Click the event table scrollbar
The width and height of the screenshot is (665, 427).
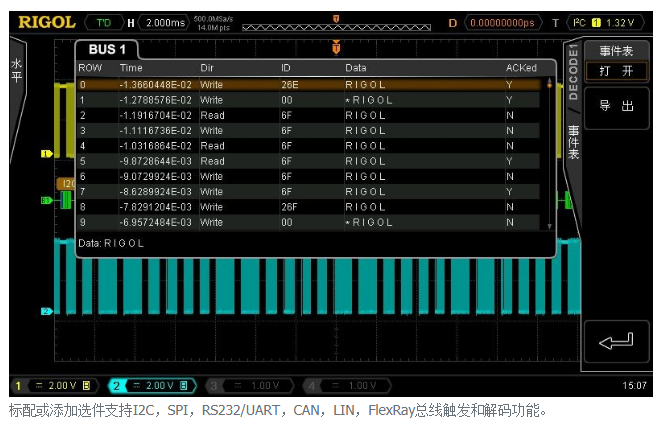point(550,154)
